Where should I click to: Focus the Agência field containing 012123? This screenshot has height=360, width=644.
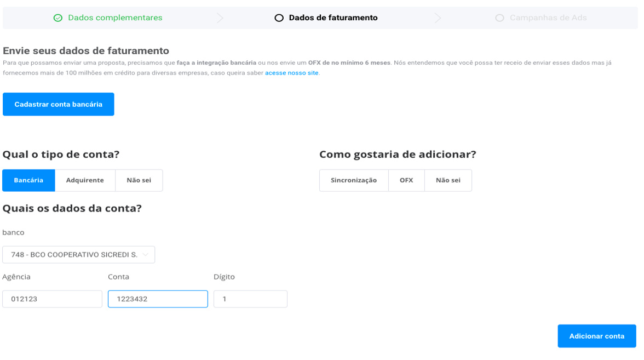[x=52, y=299]
